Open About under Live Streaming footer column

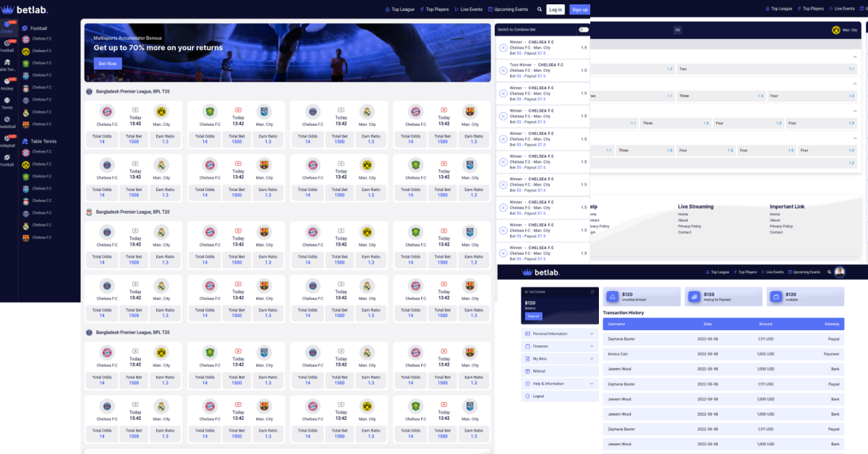(683, 220)
